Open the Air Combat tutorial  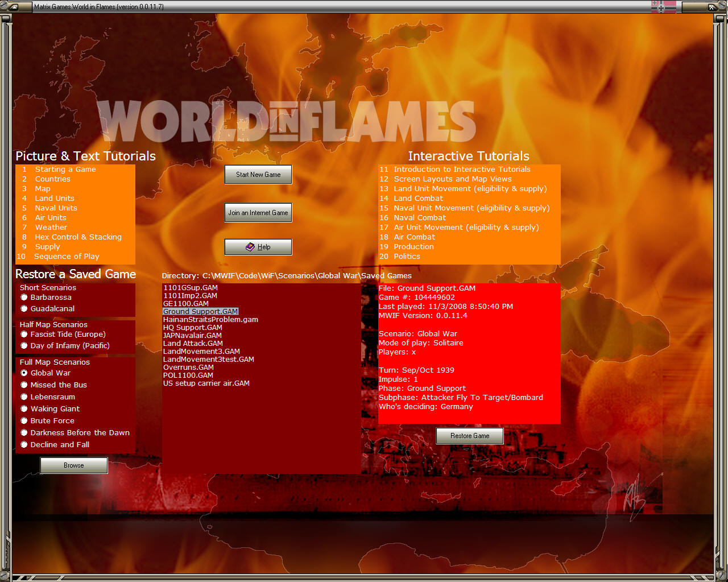(469, 237)
